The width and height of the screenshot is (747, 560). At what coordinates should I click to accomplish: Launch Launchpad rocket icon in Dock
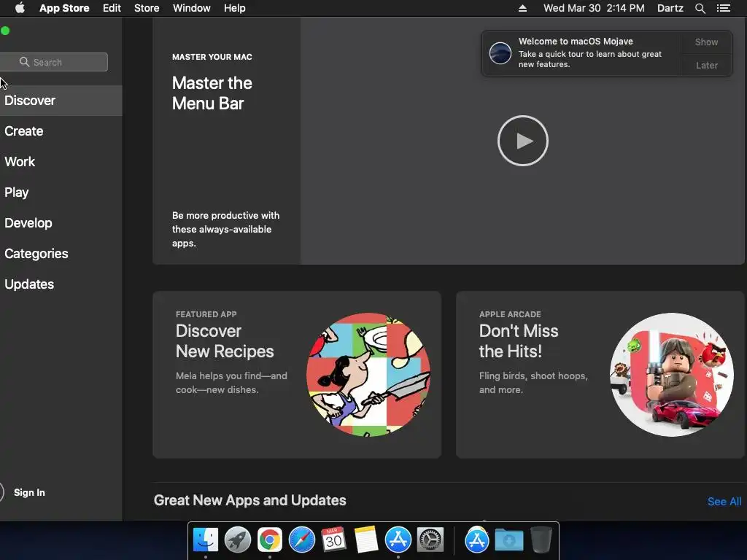tap(238, 540)
